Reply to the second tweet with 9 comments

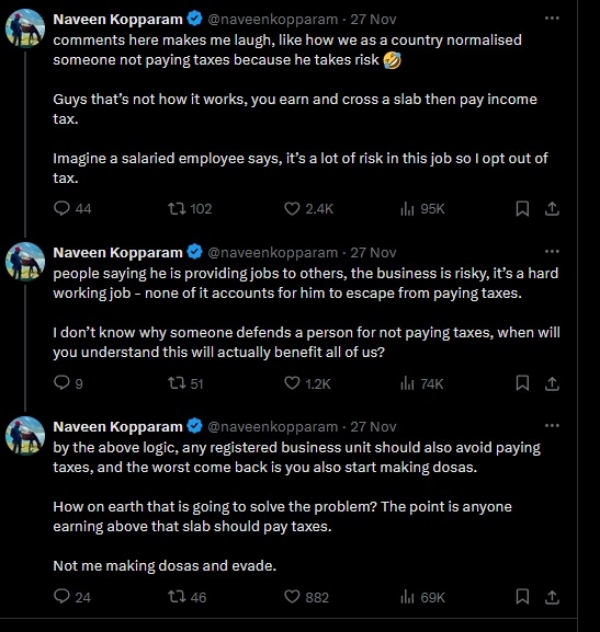[62, 382]
